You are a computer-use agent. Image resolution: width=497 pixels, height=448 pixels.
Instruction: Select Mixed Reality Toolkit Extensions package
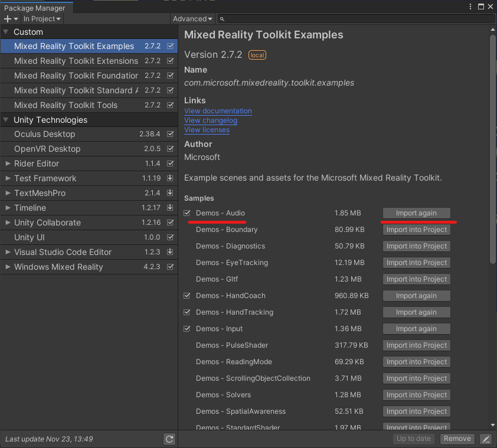pos(89,61)
